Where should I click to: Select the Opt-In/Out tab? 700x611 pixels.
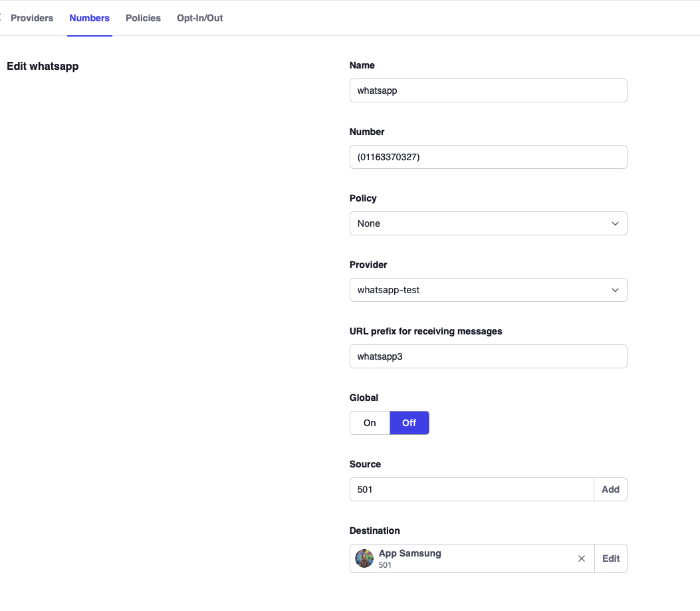[x=199, y=18]
